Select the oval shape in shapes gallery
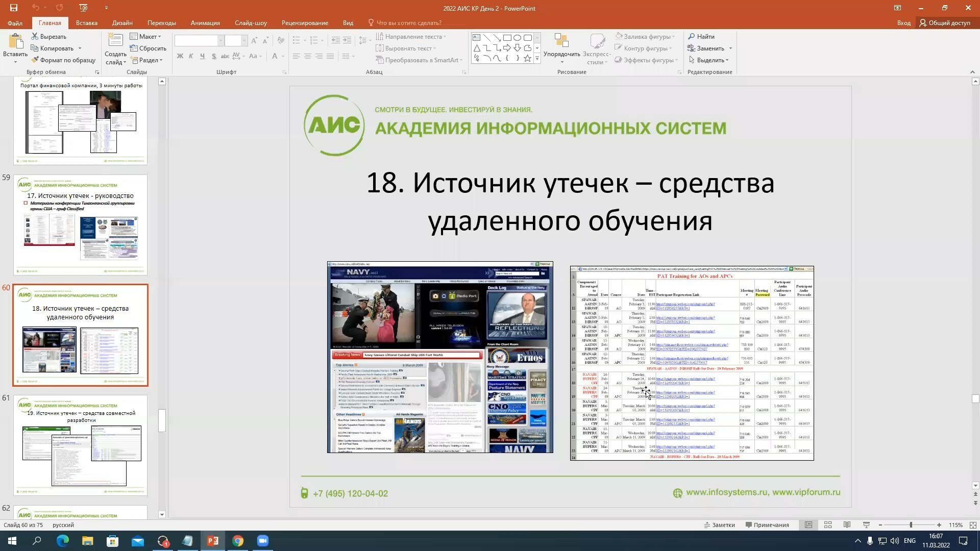980x551 pixels. coord(517,38)
